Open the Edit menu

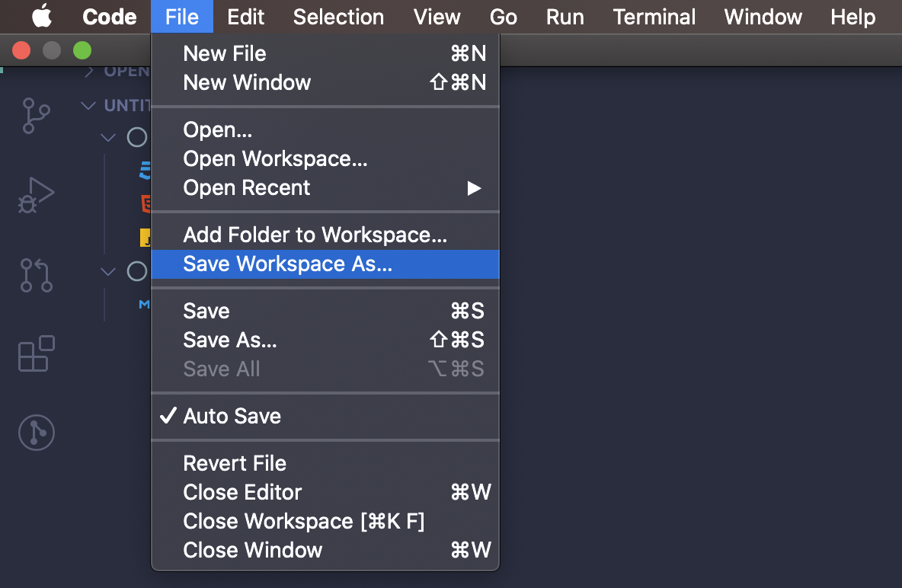pyautogui.click(x=245, y=17)
